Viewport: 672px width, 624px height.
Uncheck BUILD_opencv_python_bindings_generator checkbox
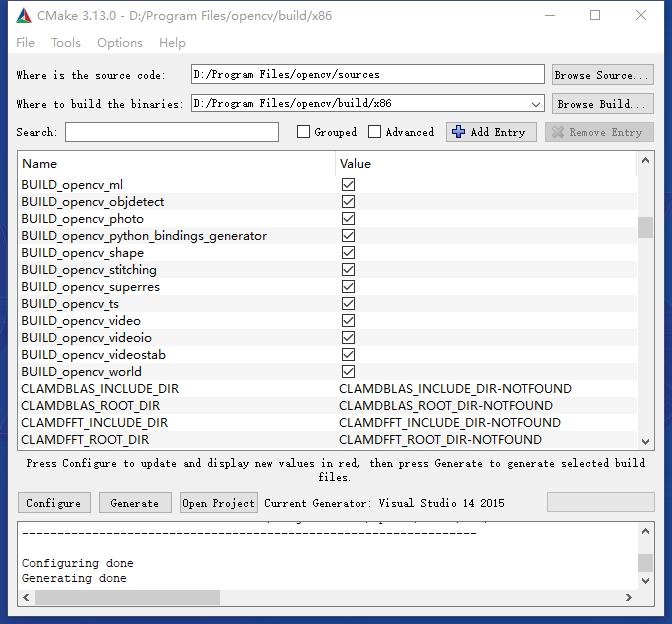[x=348, y=236]
